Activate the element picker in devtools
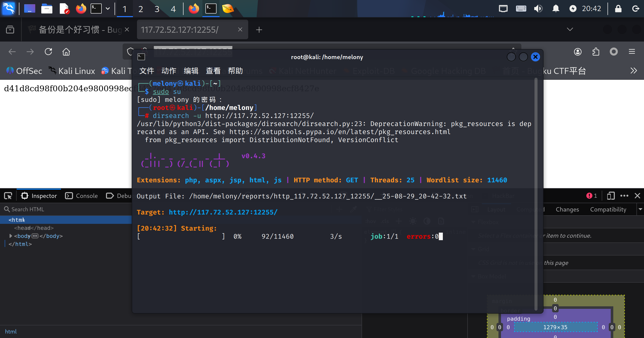The image size is (644, 338). click(8, 196)
